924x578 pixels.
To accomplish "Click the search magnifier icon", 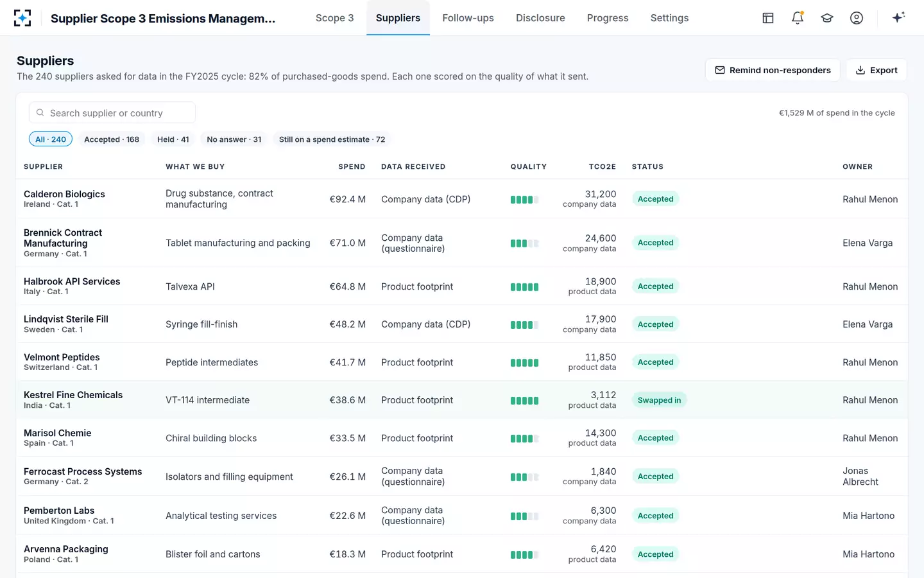I will 40,112.
